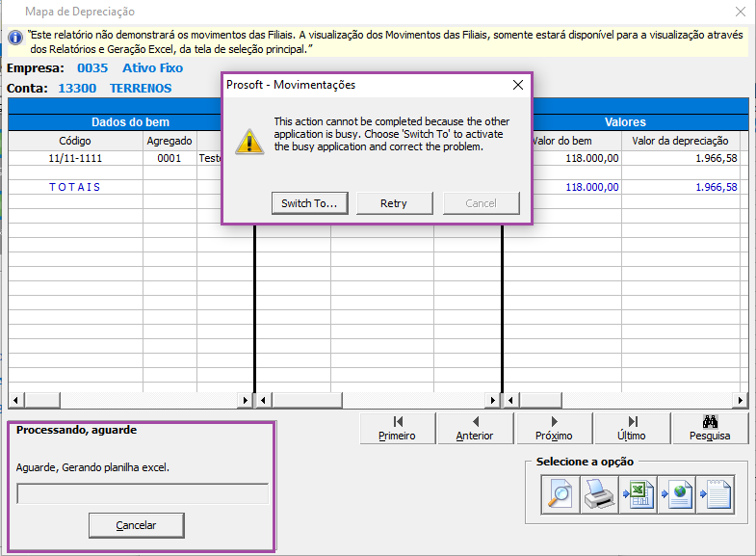Select the 11/11-1111 code cell
This screenshot has height=556, width=756.
coord(75,158)
